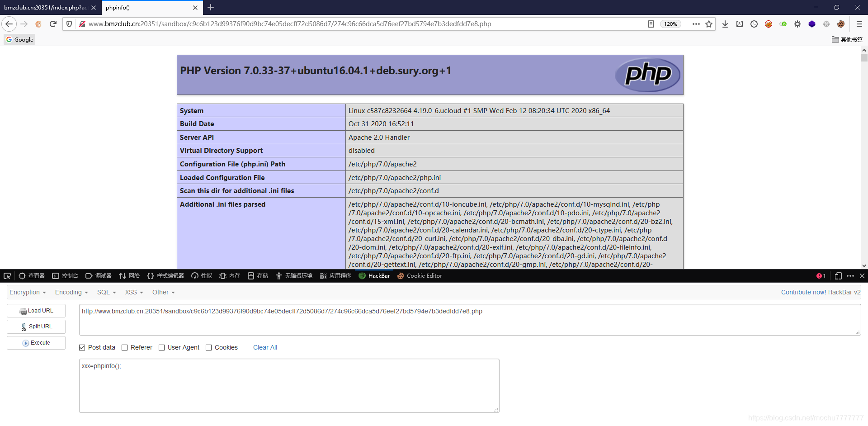This screenshot has height=426, width=868.
Task: Switch to the bmzclub.cn index.php tab
Action: point(45,8)
